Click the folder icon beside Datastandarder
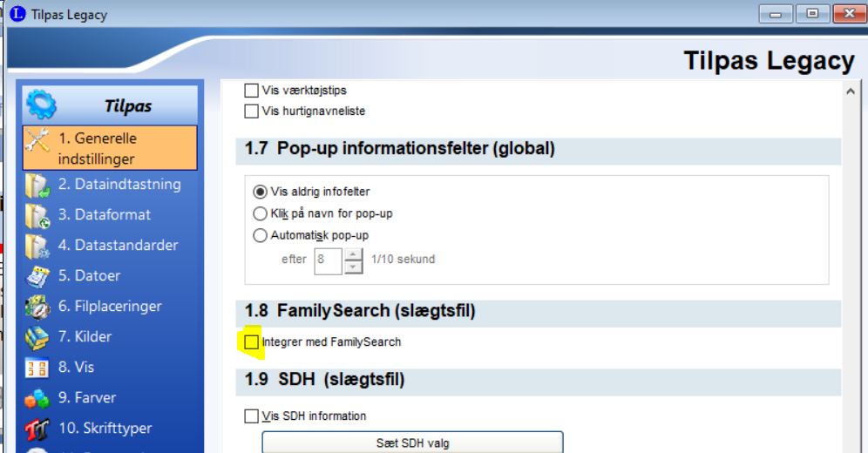This screenshot has width=868, height=453. (x=37, y=247)
